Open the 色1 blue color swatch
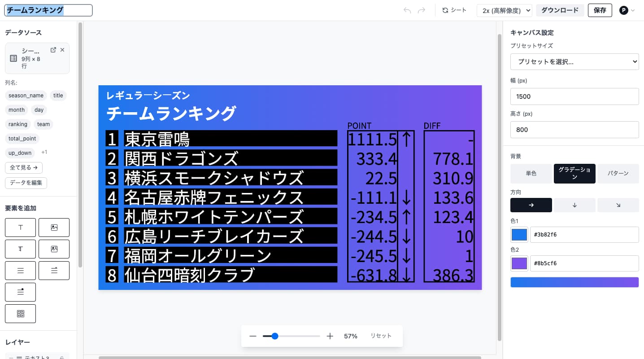The height and width of the screenshot is (359, 644). (519, 235)
